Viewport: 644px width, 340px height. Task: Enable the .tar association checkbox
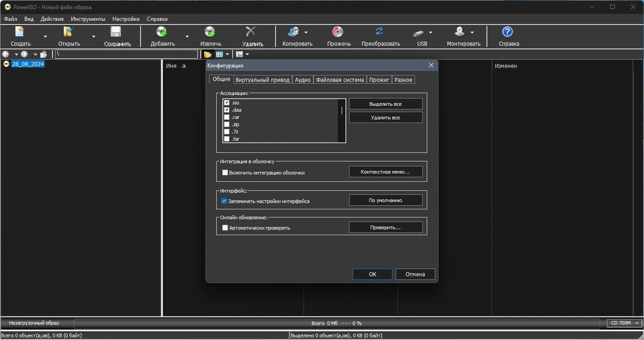click(x=226, y=139)
